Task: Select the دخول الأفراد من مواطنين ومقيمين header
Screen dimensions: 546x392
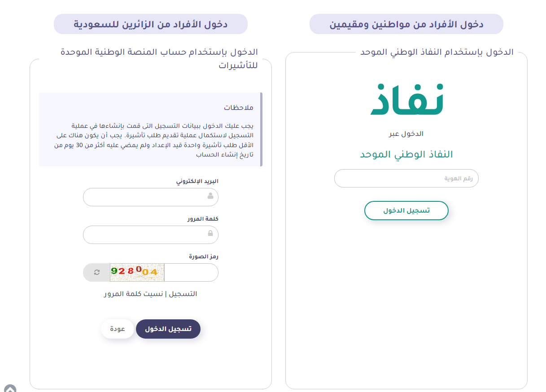Action: [406, 24]
